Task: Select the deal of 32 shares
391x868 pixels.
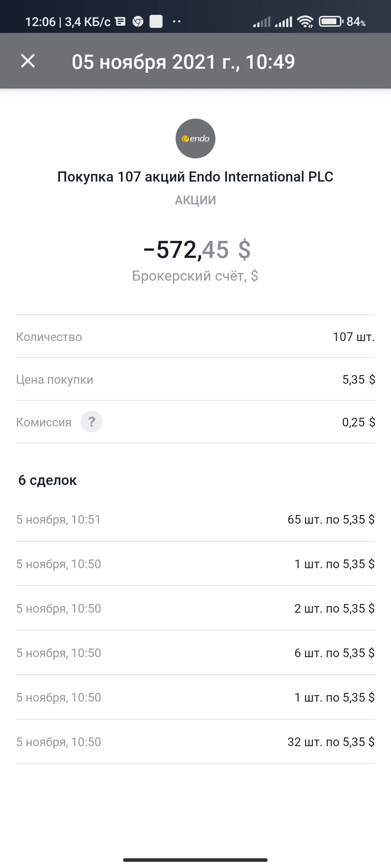Action: click(x=195, y=742)
